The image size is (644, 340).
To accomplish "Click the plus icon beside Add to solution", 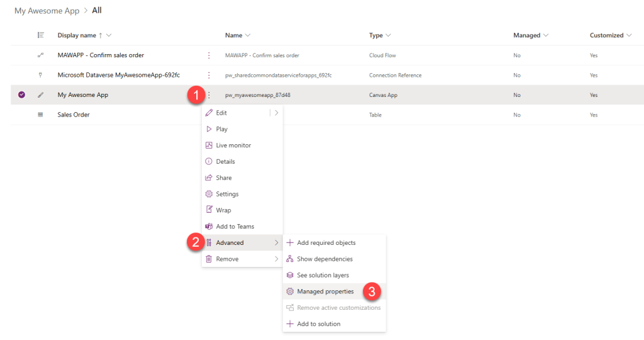I will click(x=290, y=324).
